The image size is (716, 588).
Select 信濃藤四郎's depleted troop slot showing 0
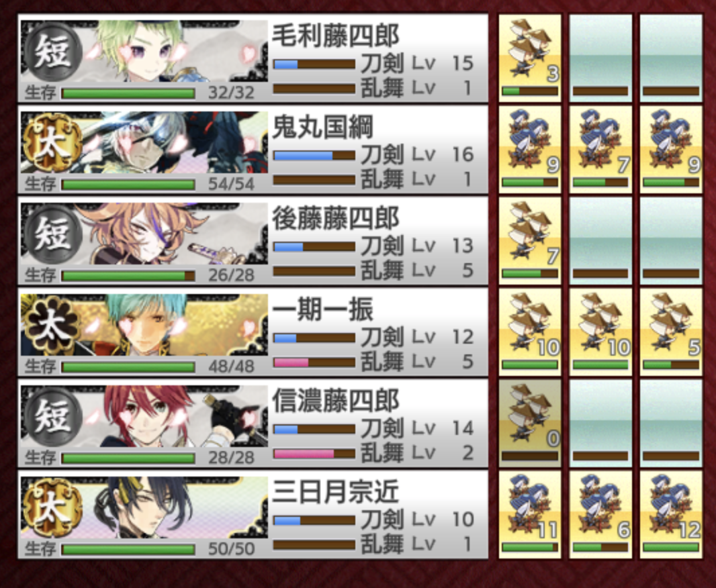pyautogui.click(x=530, y=422)
